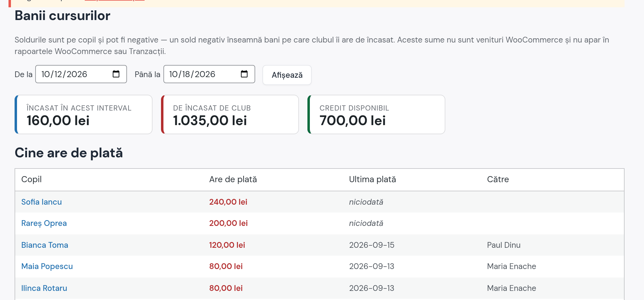Click the 120,00 lei amount for Bianca Toma
Image resolution: width=644 pixels, height=300 pixels.
tap(227, 245)
